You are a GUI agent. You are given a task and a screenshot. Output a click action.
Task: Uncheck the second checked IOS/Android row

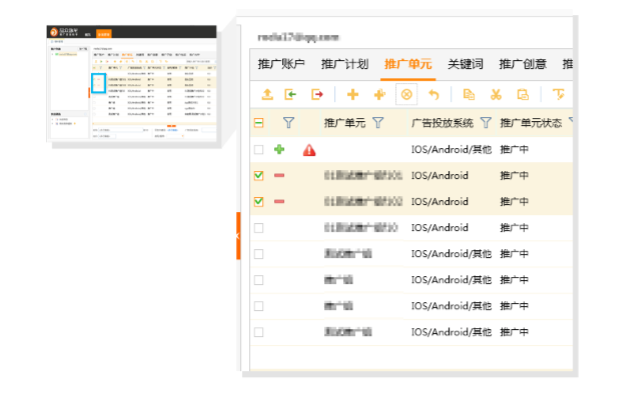(259, 201)
